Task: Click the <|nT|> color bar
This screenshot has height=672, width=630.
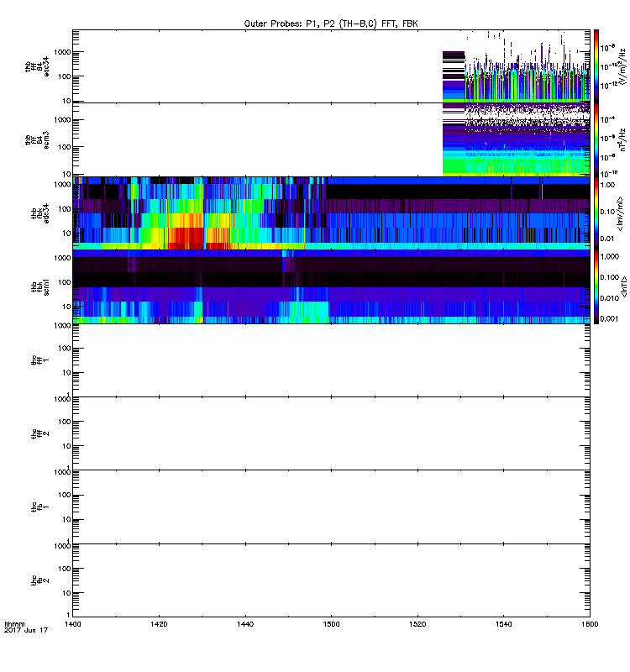Action: pos(596,286)
